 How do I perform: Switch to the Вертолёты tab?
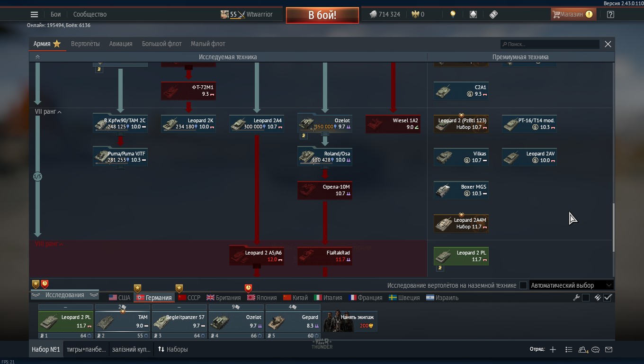pos(85,44)
